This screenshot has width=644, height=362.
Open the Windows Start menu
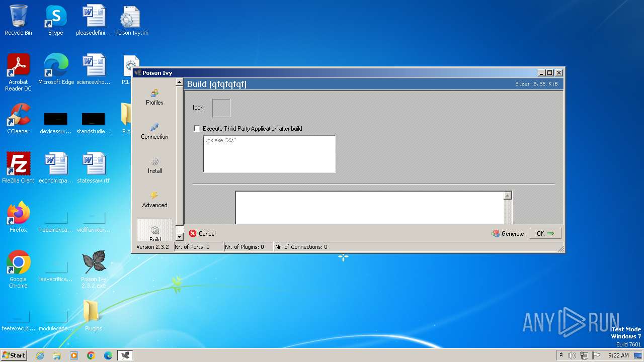point(14,355)
